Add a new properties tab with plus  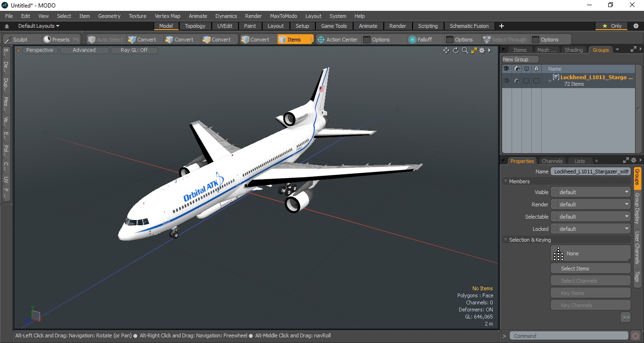pyautogui.click(x=596, y=161)
